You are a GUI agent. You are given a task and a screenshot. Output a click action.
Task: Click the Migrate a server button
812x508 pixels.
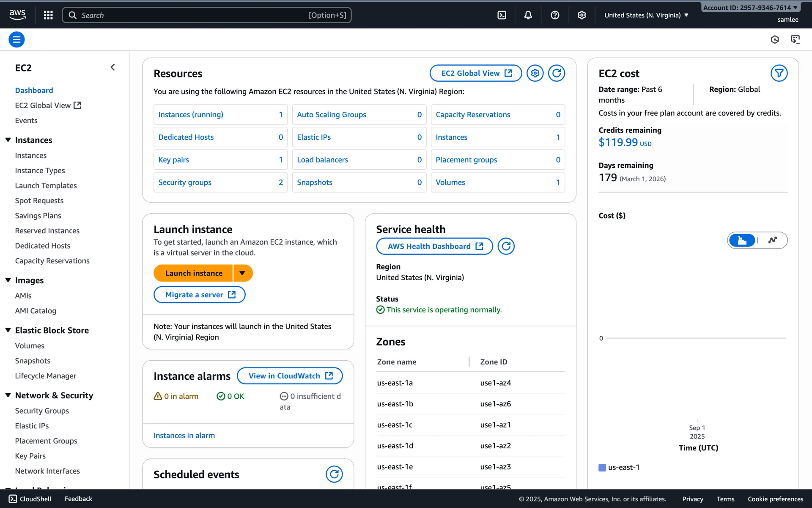click(200, 295)
